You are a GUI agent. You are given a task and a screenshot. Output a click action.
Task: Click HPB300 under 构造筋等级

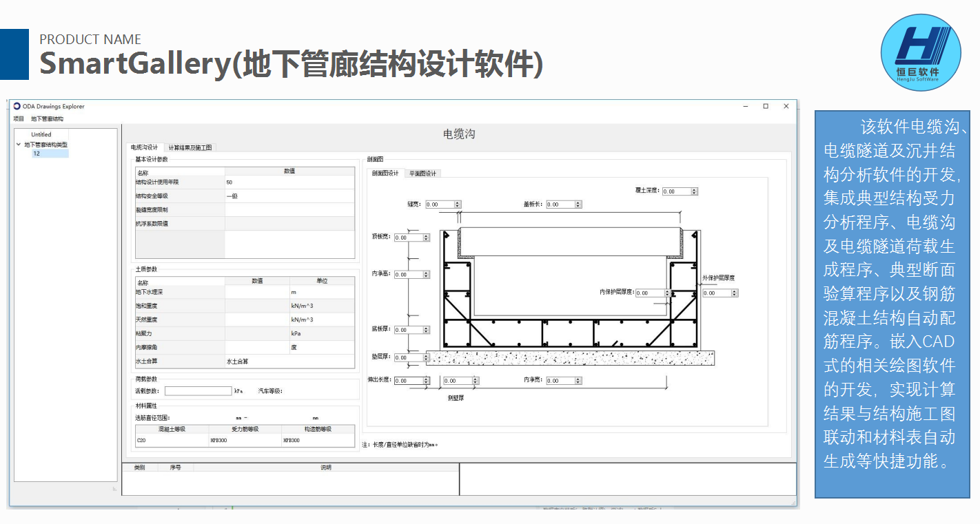pyautogui.click(x=318, y=441)
